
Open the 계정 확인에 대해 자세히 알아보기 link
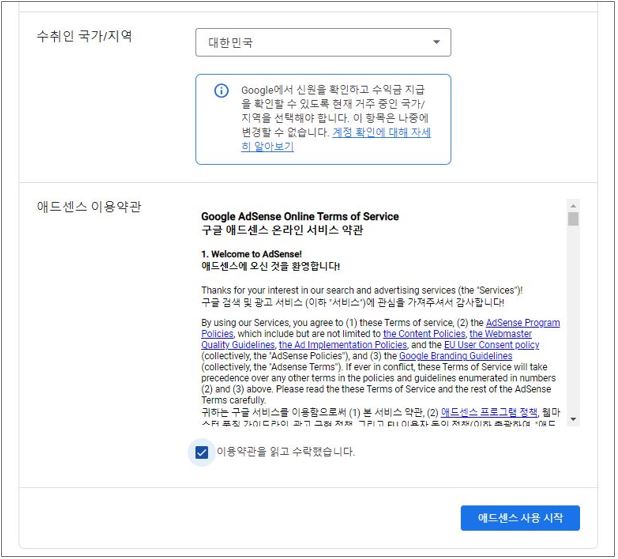[336, 139]
